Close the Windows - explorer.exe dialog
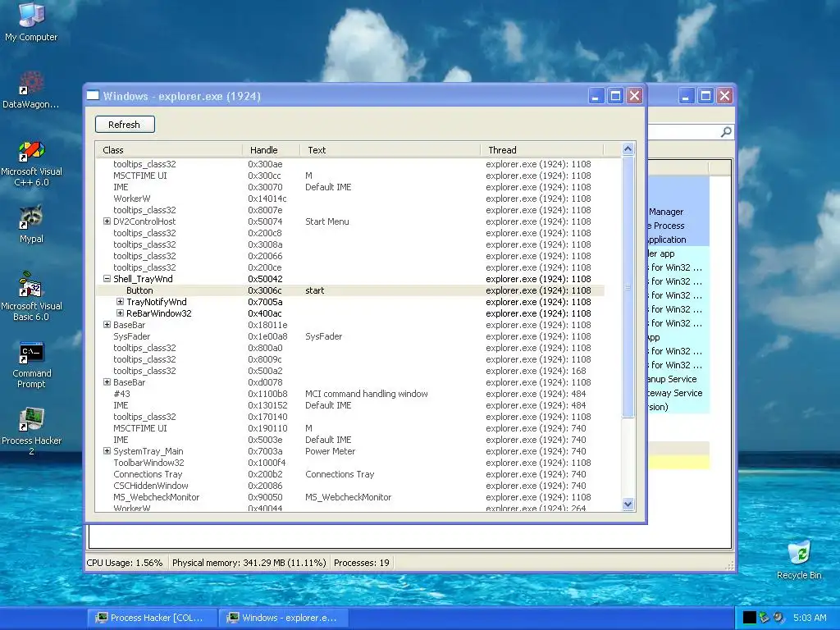The height and width of the screenshot is (630, 840). click(x=635, y=96)
